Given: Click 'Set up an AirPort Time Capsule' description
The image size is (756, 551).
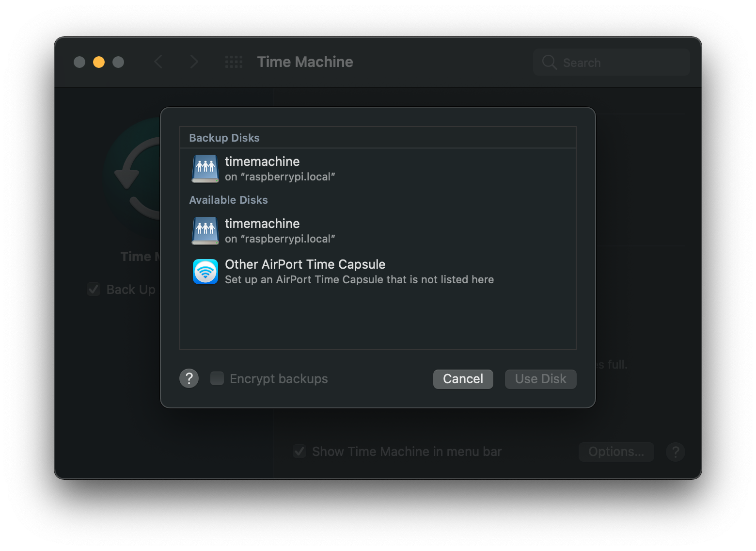Looking at the screenshot, I should click(x=360, y=280).
